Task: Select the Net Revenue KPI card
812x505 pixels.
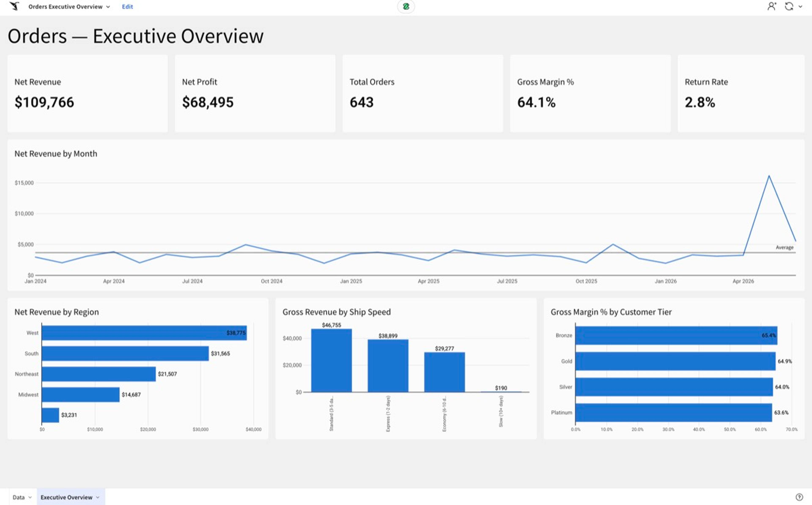Action: coord(88,94)
